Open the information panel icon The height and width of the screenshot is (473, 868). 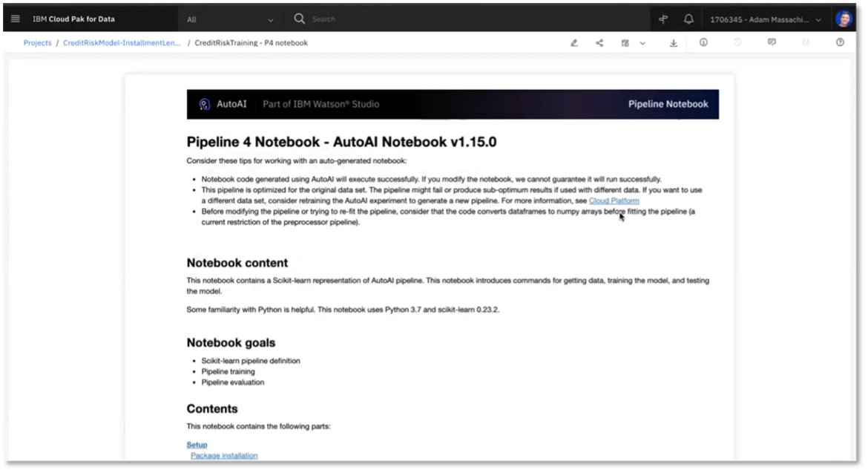703,42
